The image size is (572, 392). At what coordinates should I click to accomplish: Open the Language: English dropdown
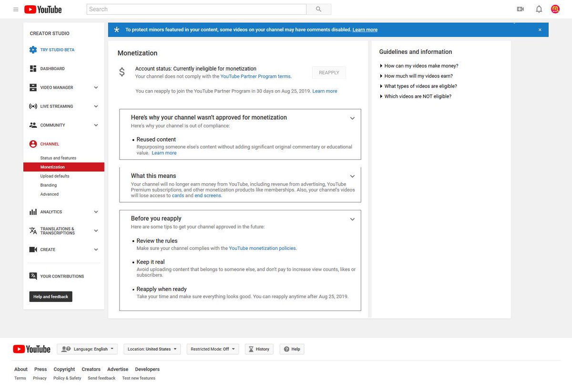pos(87,349)
